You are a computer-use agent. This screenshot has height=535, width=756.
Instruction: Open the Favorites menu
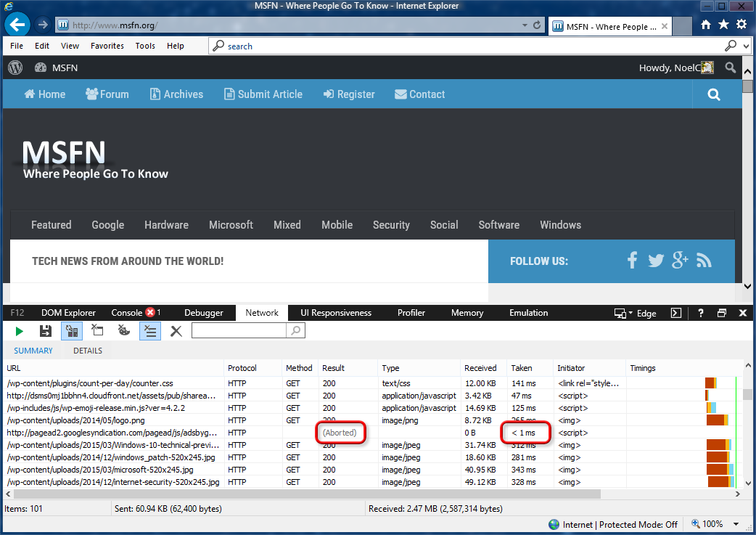click(x=107, y=46)
